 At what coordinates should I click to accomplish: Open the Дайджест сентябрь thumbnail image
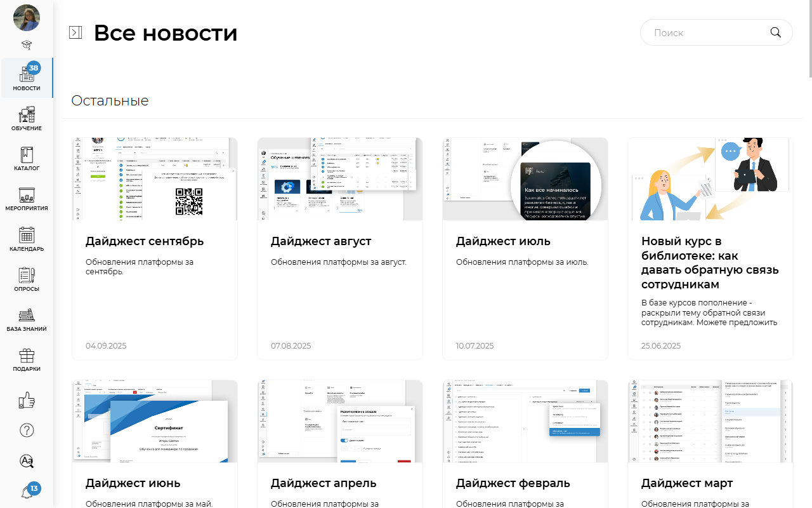click(x=155, y=179)
